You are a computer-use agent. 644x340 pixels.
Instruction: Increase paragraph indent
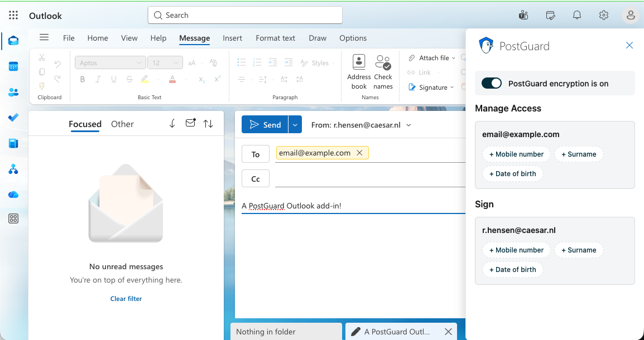(289, 62)
